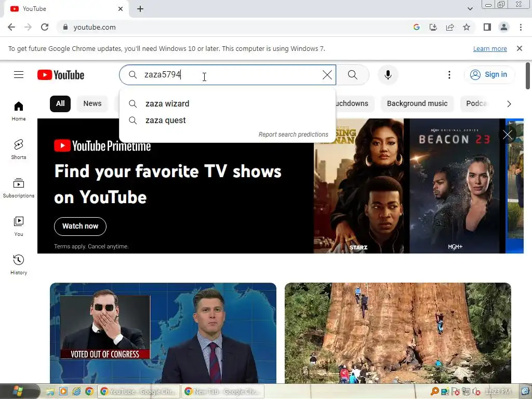The width and height of the screenshot is (532, 399).
Task: Click the Sign in button
Action: click(489, 75)
